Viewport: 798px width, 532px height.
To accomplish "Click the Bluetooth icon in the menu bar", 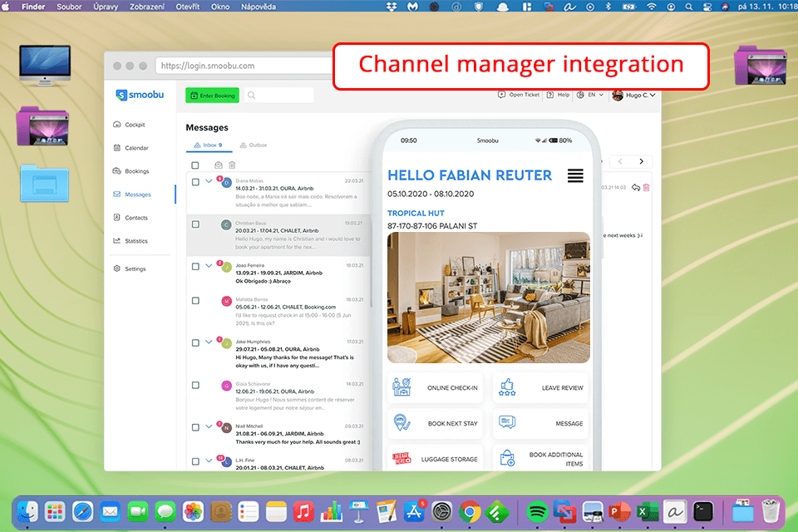I will click(608, 7).
